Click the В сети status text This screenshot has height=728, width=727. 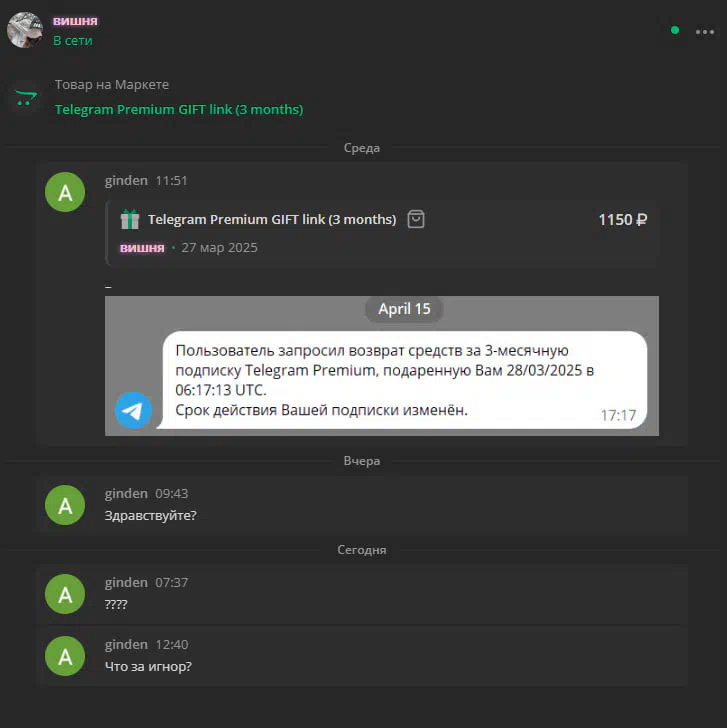73,41
